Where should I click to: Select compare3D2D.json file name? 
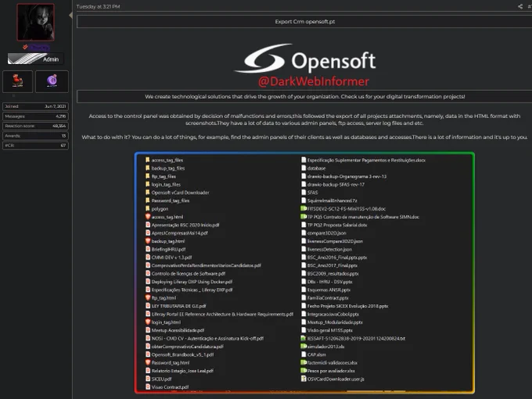(327, 233)
